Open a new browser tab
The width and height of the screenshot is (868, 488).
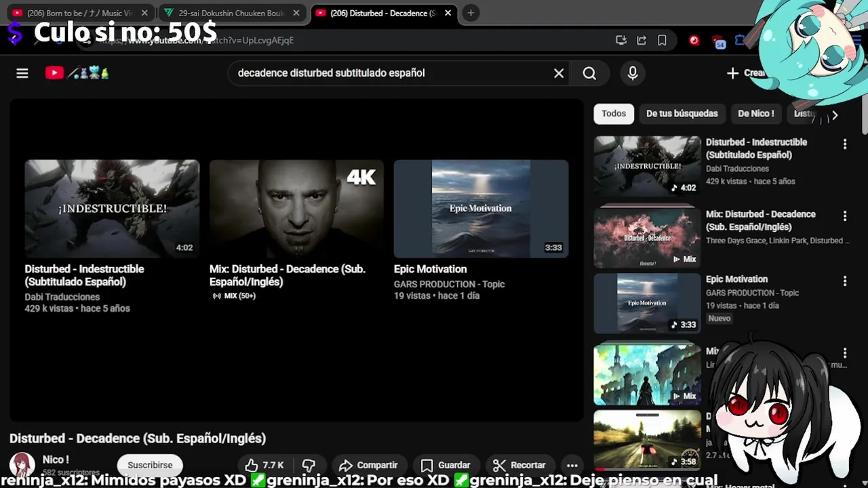[471, 13]
